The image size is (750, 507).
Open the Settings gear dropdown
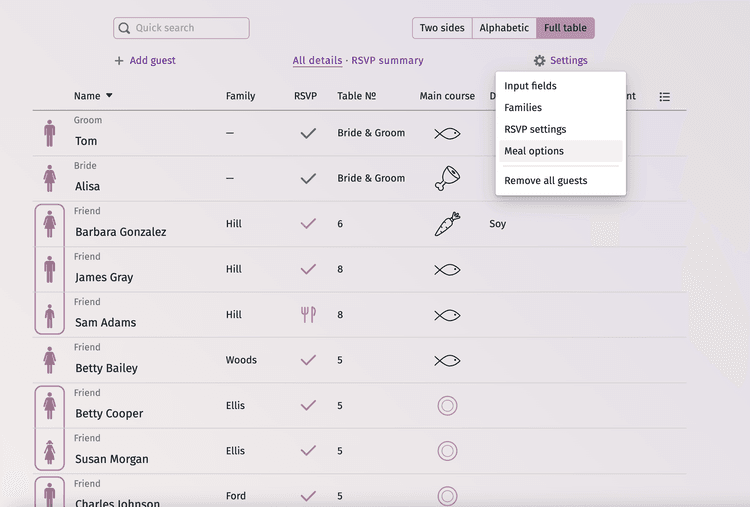[560, 61]
